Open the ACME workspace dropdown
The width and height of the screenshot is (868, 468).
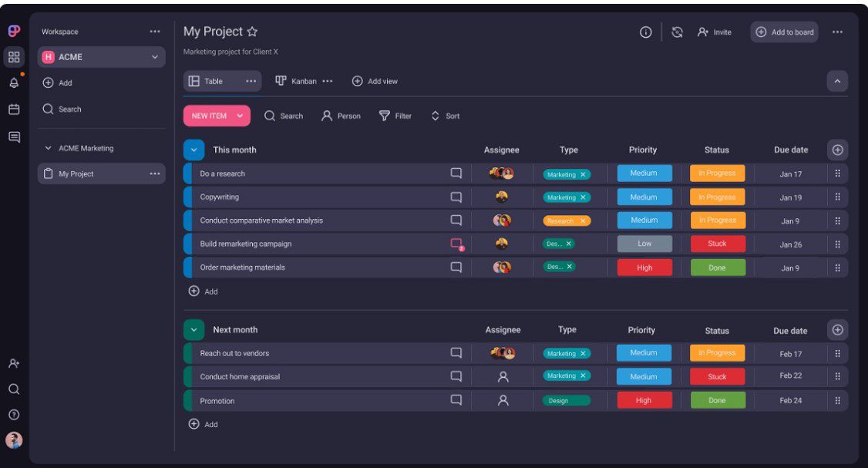pos(153,56)
